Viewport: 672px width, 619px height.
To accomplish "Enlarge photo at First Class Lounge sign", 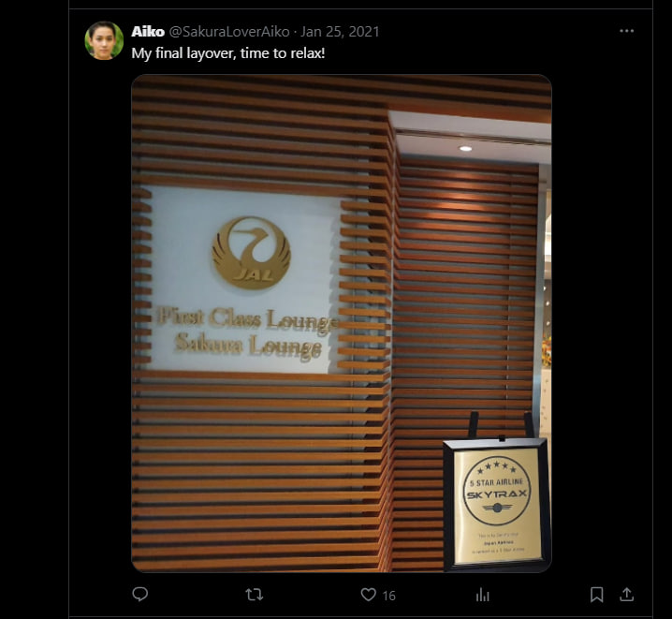I will (248, 319).
